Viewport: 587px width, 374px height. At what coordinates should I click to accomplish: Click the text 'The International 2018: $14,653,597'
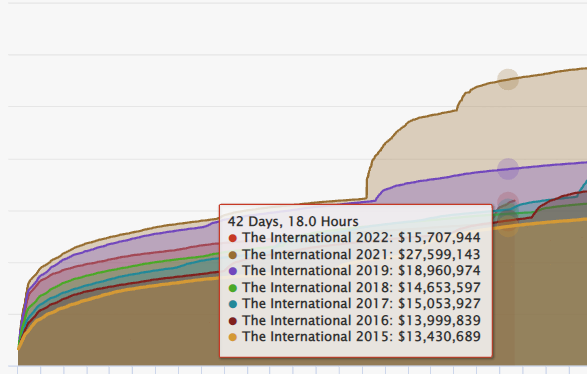pos(361,288)
